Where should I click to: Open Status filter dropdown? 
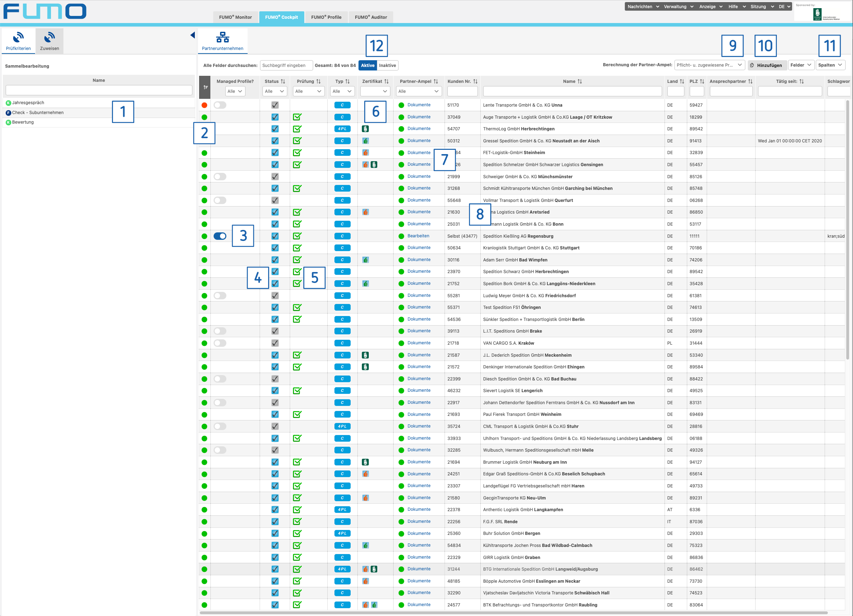tap(275, 91)
